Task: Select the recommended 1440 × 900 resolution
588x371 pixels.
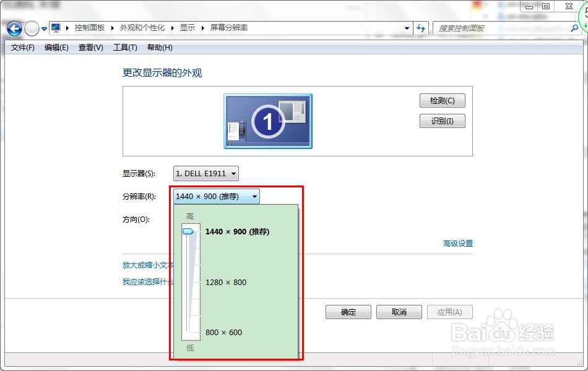Action: click(x=236, y=231)
